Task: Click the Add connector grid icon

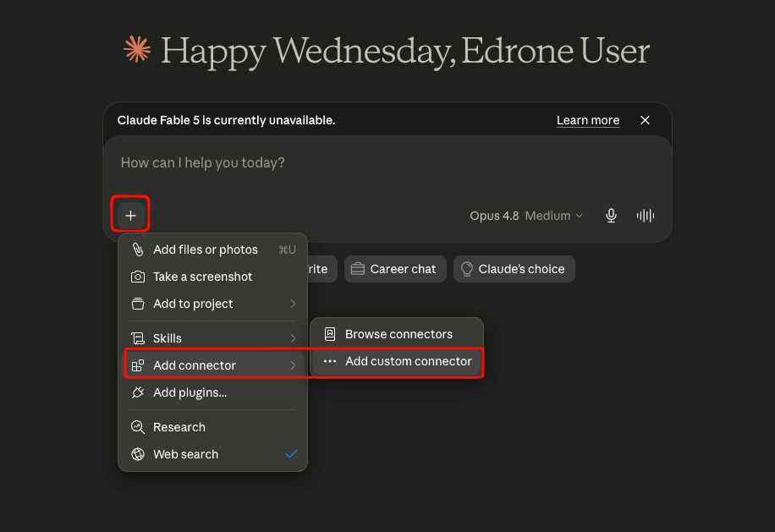Action: coord(138,365)
